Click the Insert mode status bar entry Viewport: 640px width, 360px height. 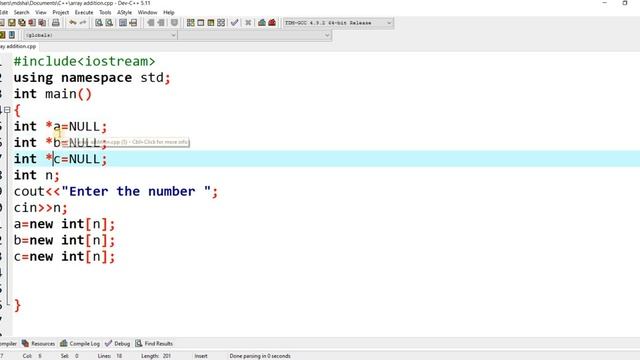201,356
